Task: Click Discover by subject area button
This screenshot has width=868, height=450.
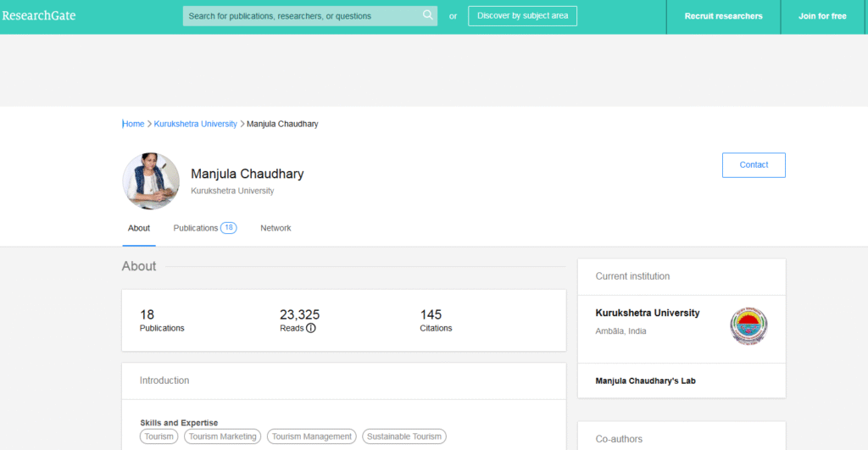Action: click(522, 15)
